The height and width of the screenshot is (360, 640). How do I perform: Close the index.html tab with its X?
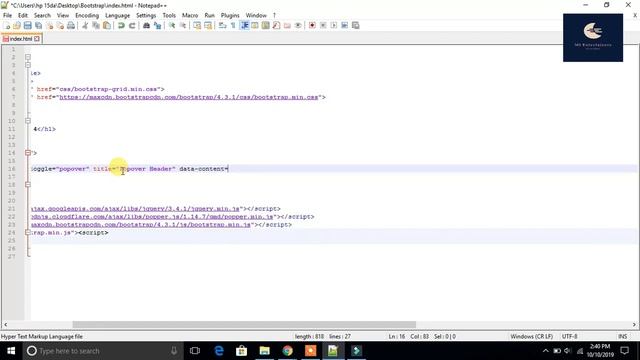(x=37, y=39)
